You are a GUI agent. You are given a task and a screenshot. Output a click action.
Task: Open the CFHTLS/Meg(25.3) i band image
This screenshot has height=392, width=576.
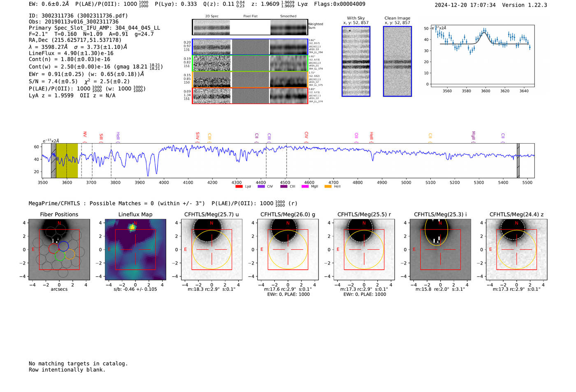440,249
